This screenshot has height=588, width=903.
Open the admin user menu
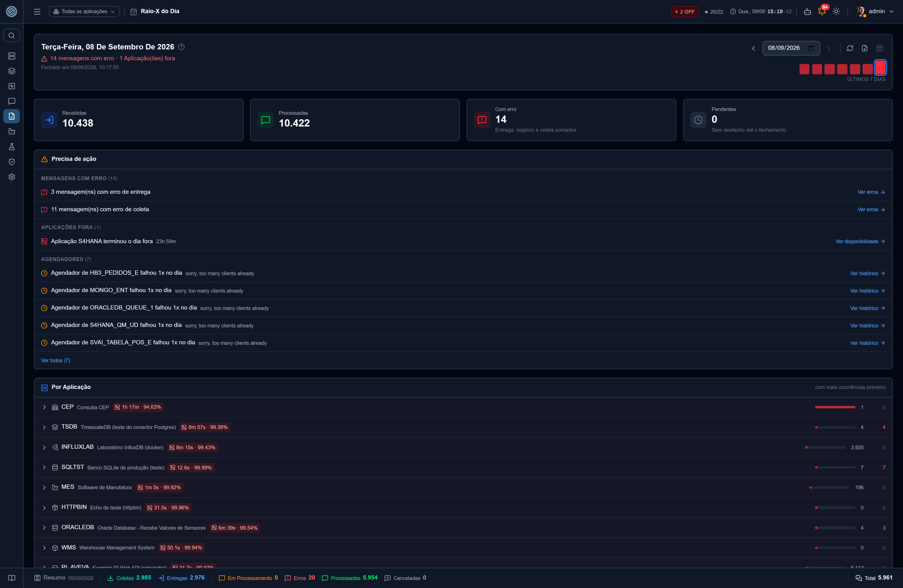(875, 11)
